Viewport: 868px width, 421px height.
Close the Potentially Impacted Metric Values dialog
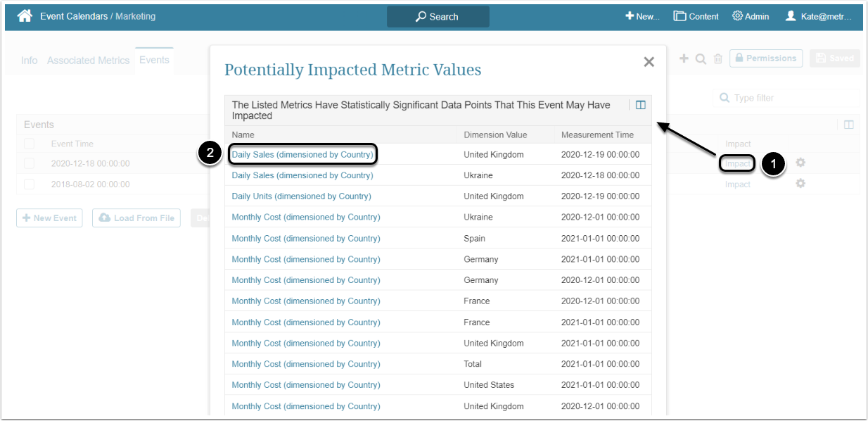point(649,62)
